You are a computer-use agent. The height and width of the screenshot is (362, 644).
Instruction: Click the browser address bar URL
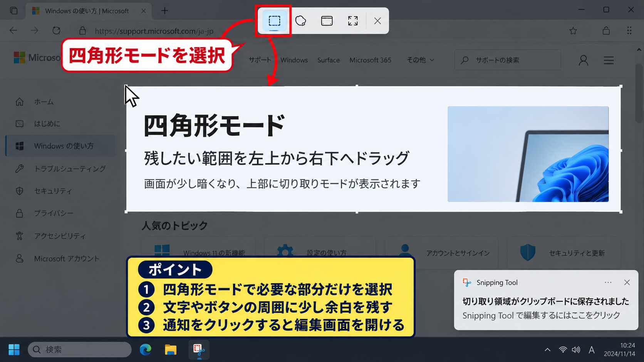click(154, 31)
